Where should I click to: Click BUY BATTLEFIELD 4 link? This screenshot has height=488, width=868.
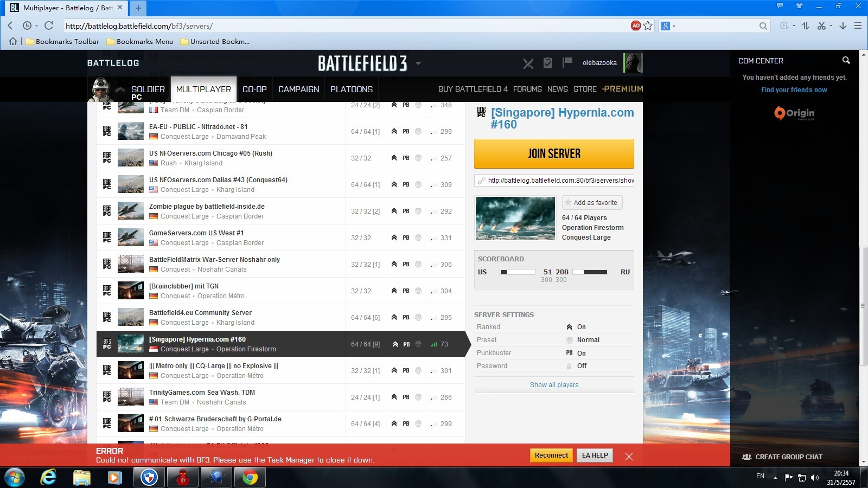(x=473, y=89)
